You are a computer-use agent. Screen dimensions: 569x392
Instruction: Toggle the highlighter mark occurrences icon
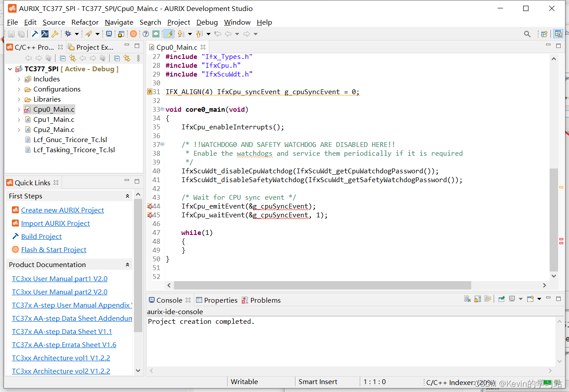coord(169,34)
